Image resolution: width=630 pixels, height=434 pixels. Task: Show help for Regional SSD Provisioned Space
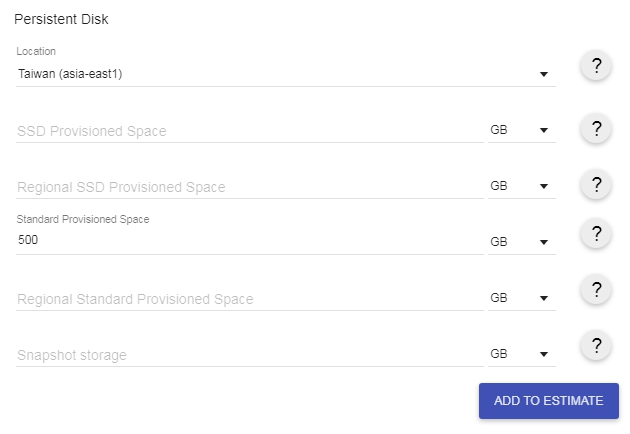coord(596,184)
